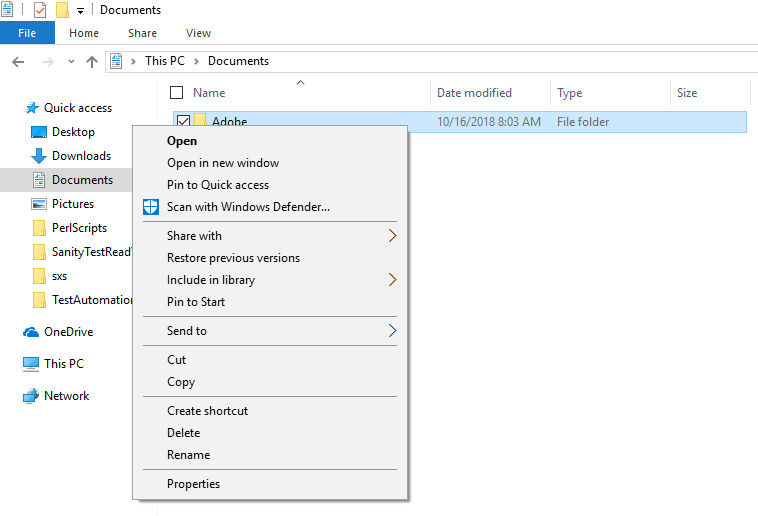Screen dimensions: 758x516
Task: Choose Restore previous versions
Action: click(x=233, y=258)
